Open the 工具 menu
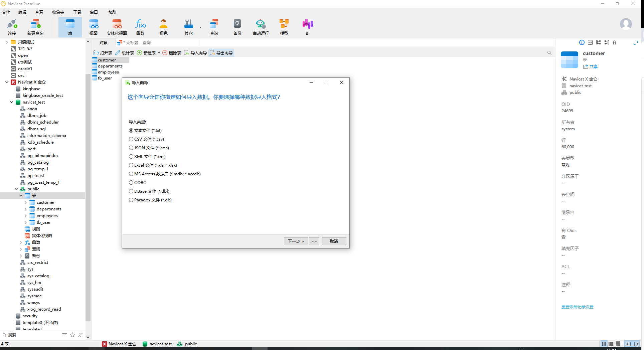This screenshot has width=644, height=350. [x=77, y=12]
